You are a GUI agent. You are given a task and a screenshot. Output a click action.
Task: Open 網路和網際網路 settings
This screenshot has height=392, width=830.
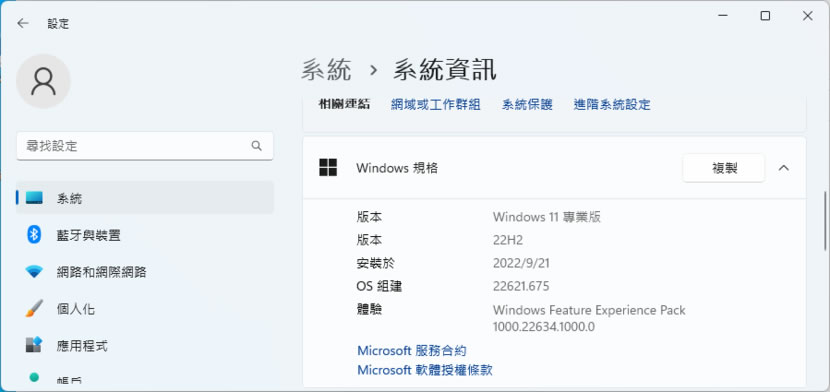(145, 272)
